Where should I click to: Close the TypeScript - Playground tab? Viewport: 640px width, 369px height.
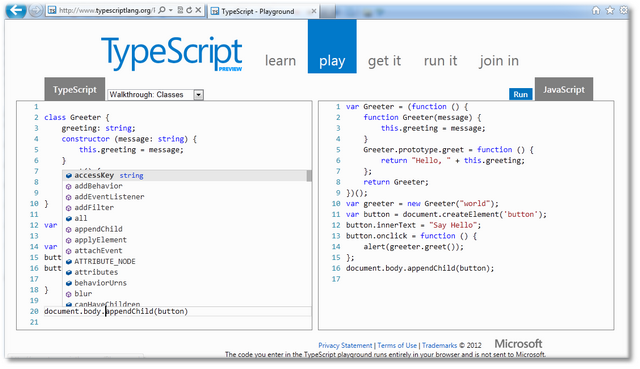[x=313, y=11]
